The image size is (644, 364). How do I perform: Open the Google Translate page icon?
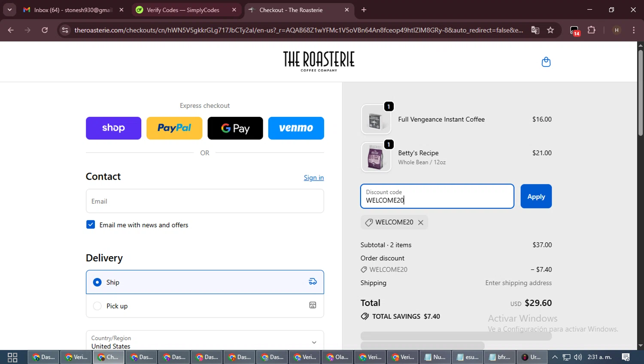click(x=535, y=30)
